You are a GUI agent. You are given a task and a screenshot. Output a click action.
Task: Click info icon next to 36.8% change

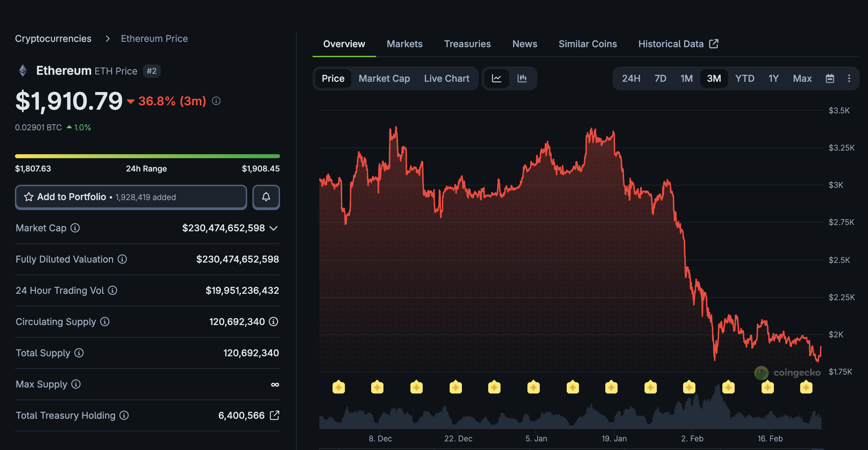point(216,101)
